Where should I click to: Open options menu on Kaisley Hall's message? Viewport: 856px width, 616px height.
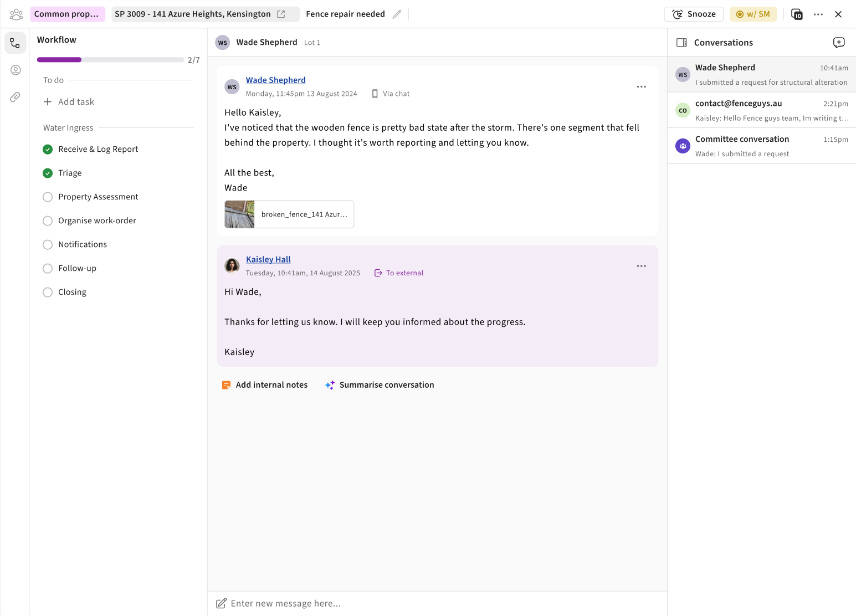click(641, 266)
